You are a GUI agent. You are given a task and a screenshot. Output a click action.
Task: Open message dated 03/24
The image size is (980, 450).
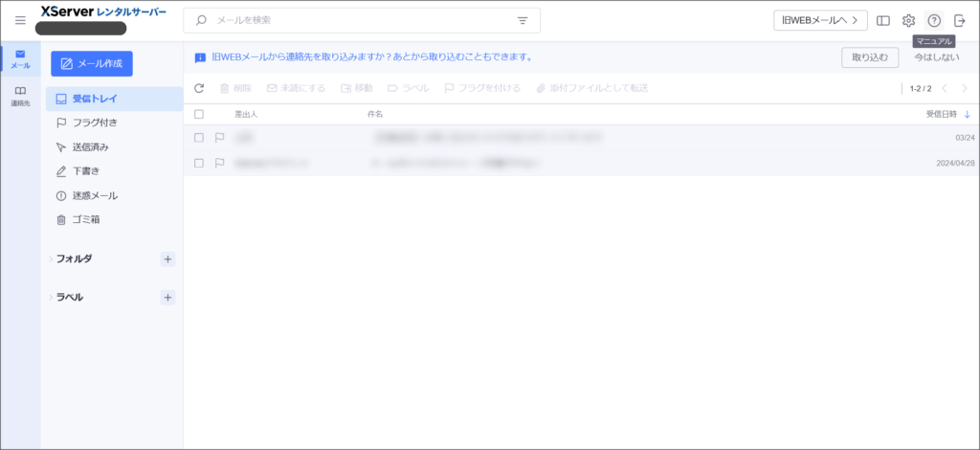click(x=581, y=138)
